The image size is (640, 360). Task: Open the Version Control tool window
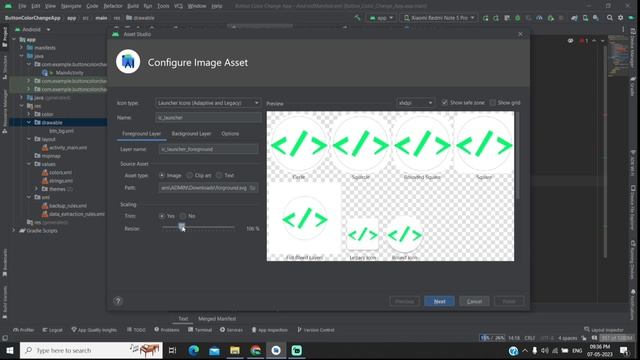(x=316, y=330)
